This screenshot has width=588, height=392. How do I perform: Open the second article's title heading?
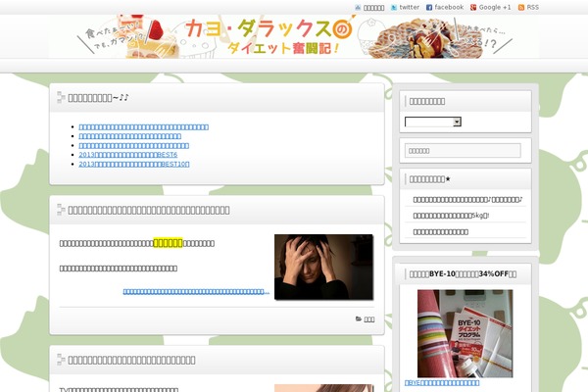pos(149,210)
